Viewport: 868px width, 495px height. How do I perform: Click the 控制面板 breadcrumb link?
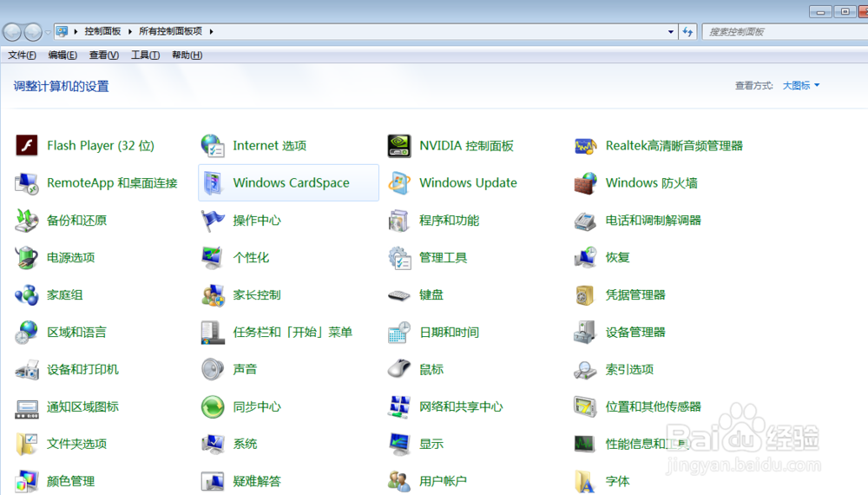[x=102, y=31]
